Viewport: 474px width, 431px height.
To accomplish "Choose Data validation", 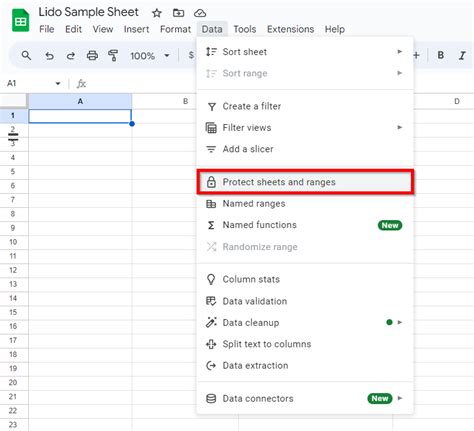I will click(x=305, y=301).
